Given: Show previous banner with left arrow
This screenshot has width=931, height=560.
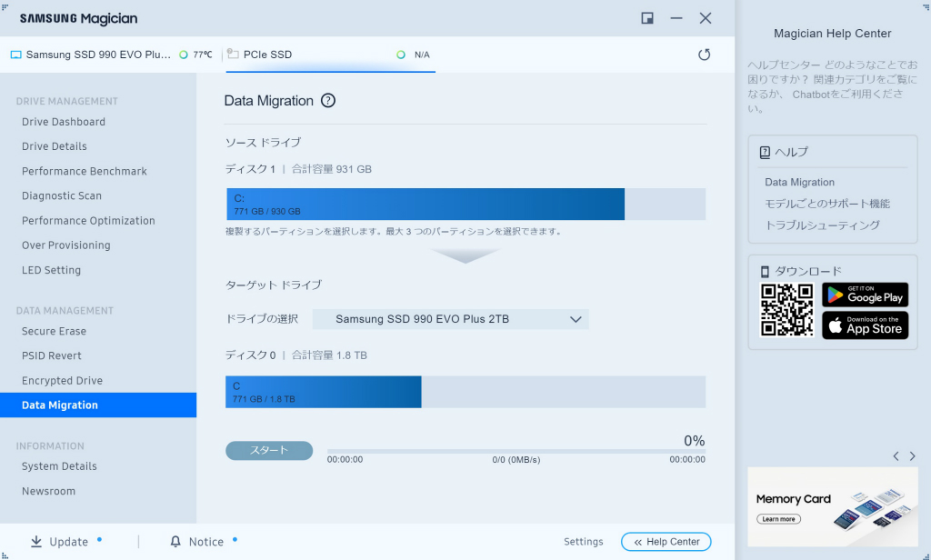Looking at the screenshot, I should pos(896,456).
